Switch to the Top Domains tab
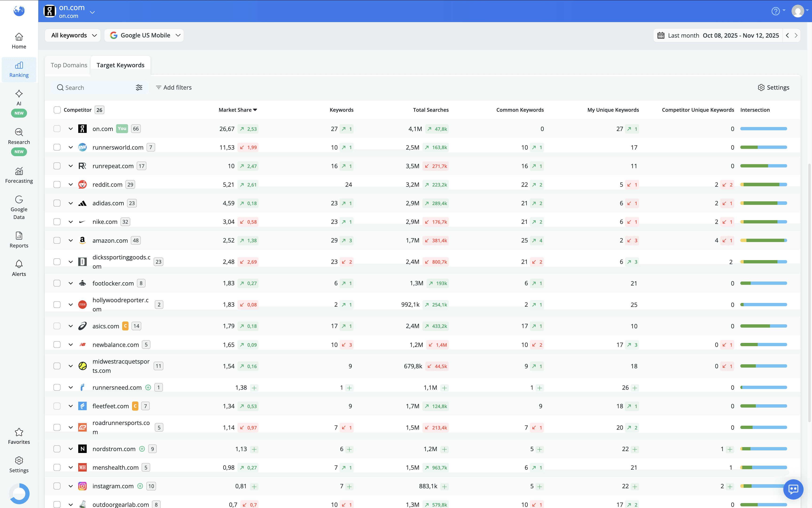The height and width of the screenshot is (508, 812). [69, 65]
